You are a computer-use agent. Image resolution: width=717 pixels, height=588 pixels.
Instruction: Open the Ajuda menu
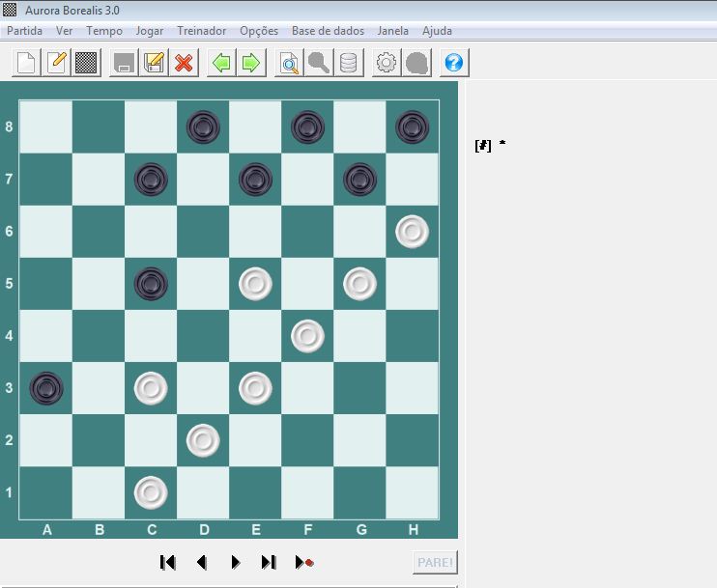pyautogui.click(x=437, y=31)
